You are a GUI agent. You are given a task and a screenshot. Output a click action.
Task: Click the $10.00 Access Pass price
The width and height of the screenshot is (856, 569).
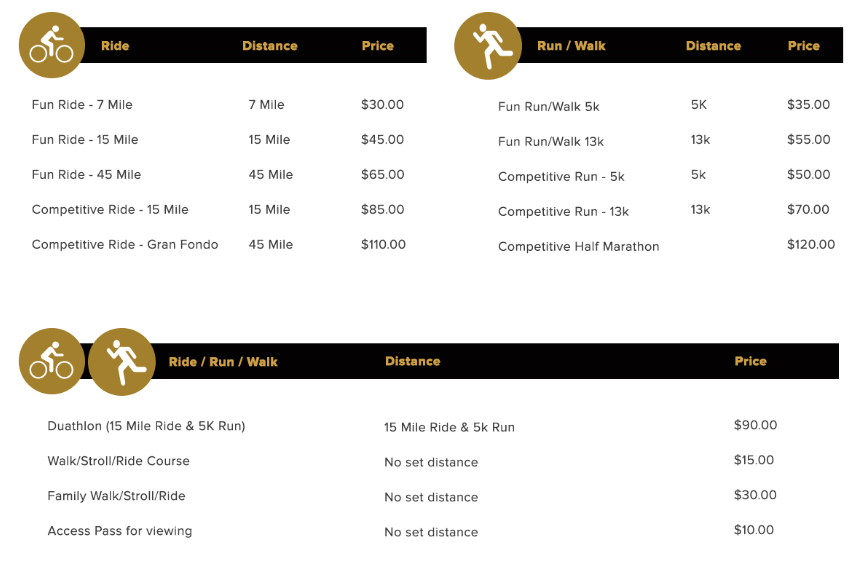click(753, 530)
